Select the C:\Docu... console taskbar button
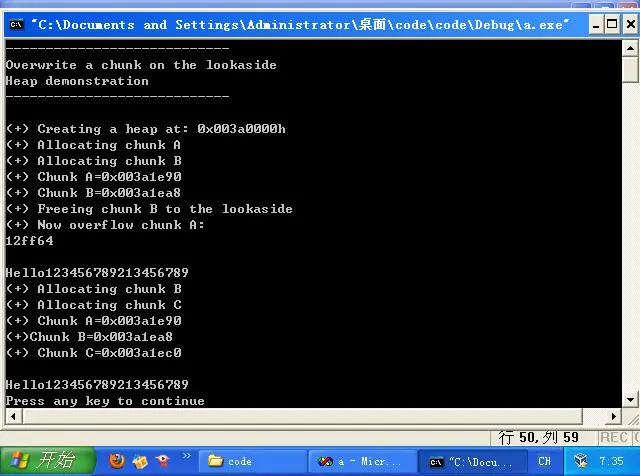The height and width of the screenshot is (476, 640). tap(473, 462)
